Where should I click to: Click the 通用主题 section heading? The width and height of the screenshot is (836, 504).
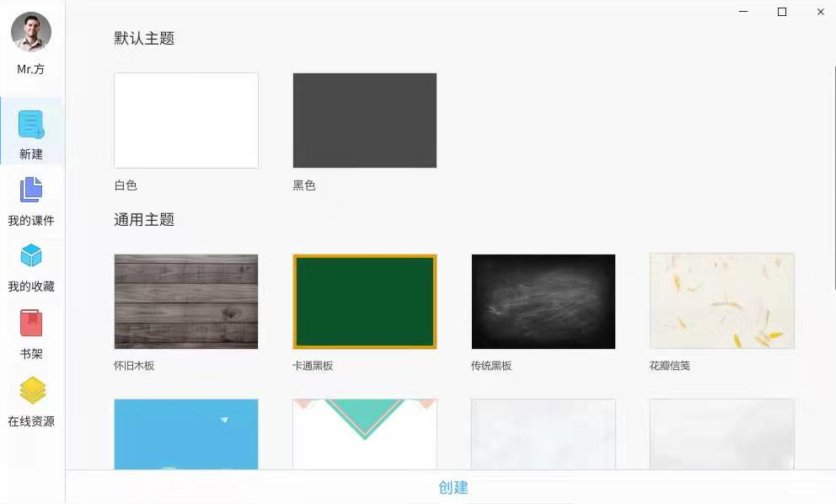[x=144, y=220]
